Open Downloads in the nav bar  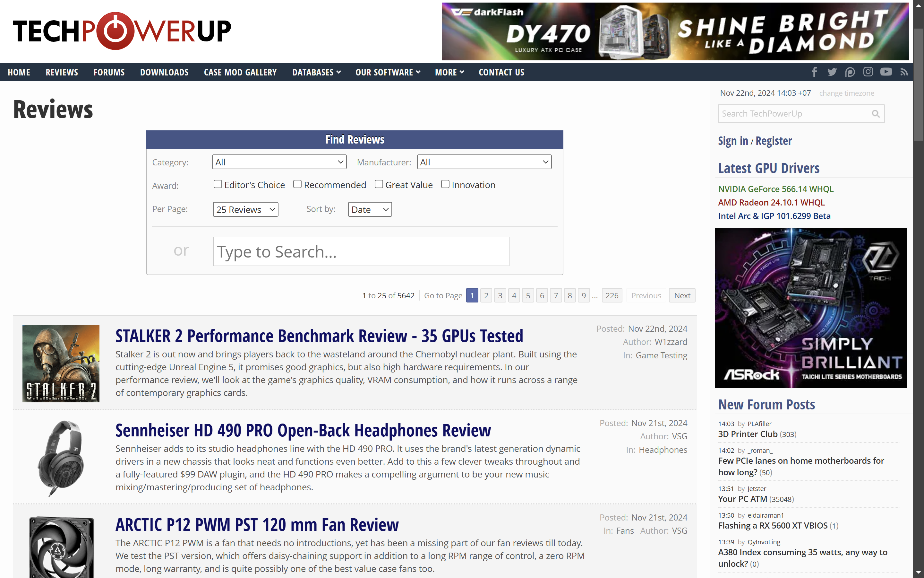[x=164, y=72]
